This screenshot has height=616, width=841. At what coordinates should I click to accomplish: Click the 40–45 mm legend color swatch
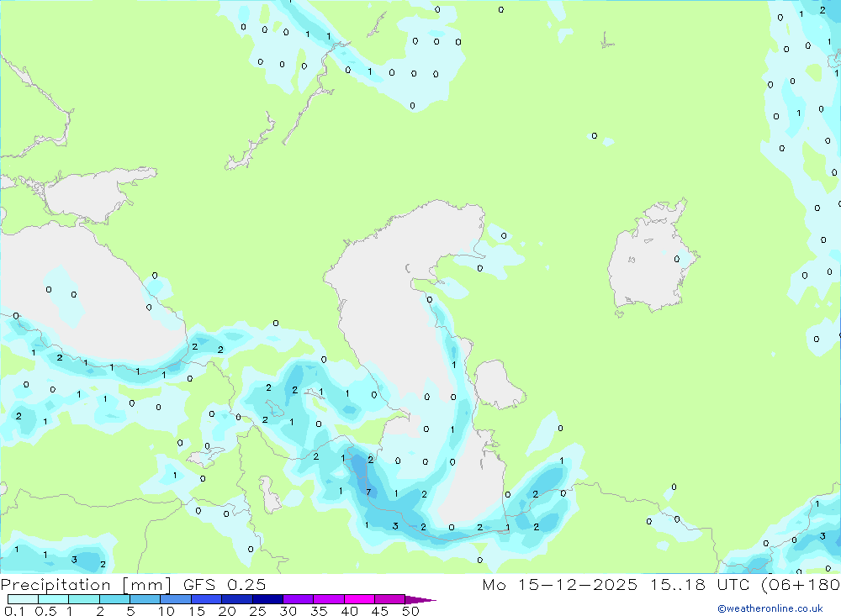(359, 599)
